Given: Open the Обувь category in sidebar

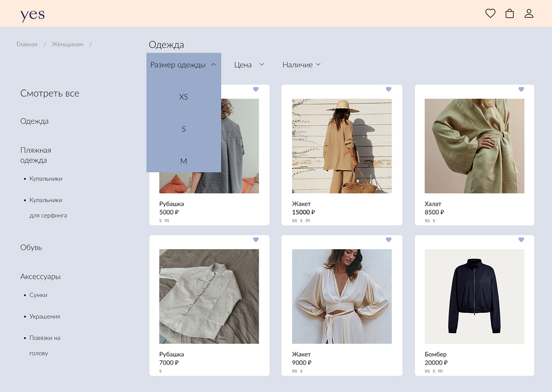Looking at the screenshot, I should click(31, 247).
